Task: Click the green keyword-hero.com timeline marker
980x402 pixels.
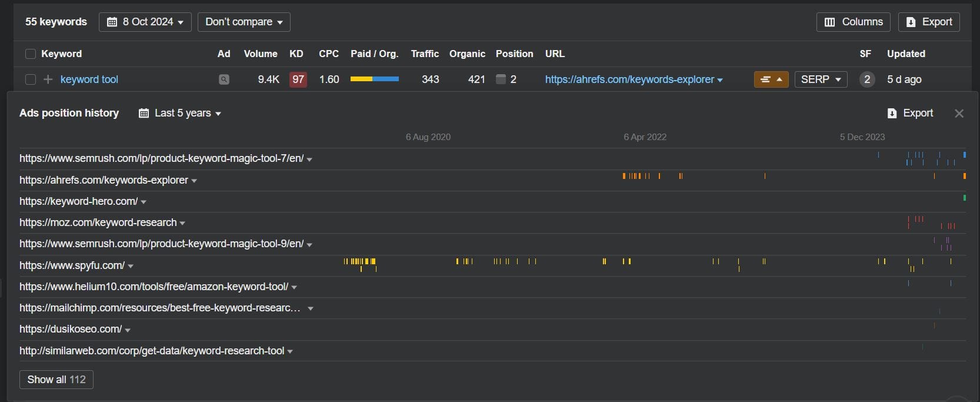Action: tap(964, 198)
